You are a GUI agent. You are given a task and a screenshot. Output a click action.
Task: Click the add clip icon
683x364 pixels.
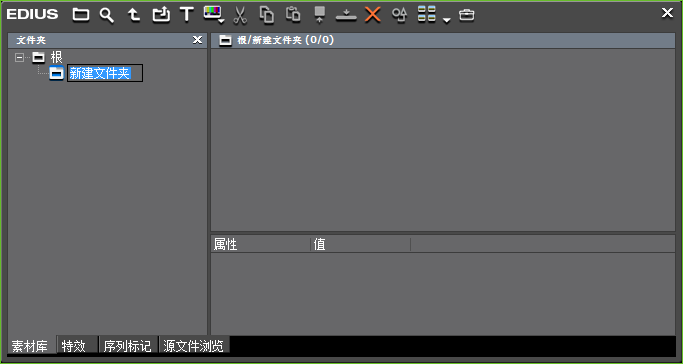click(161, 15)
